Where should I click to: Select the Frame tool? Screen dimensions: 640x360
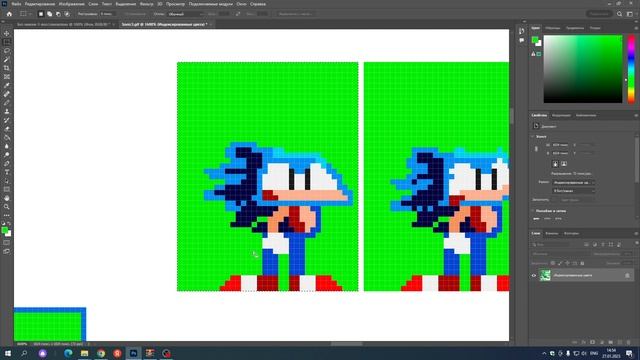(7, 76)
